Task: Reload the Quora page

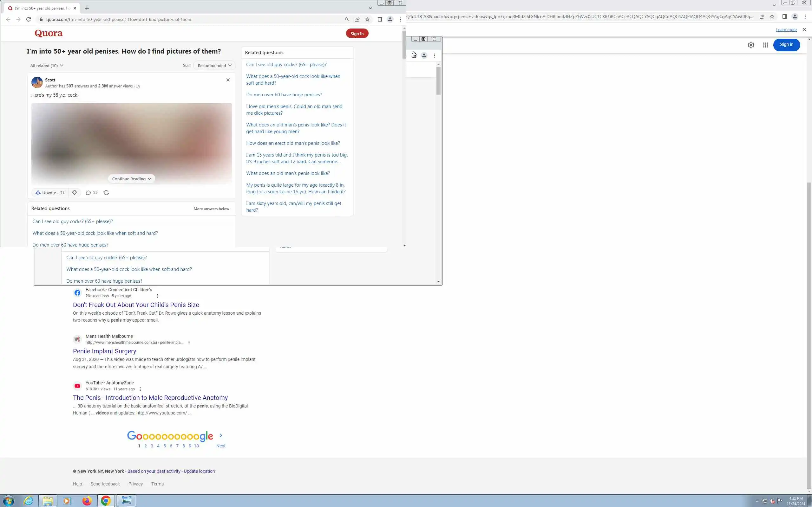Action: [29, 19]
